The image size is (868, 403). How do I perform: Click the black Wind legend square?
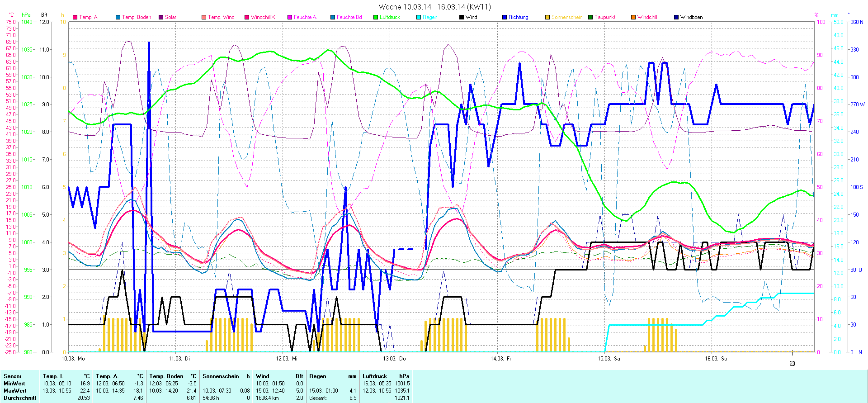(462, 17)
